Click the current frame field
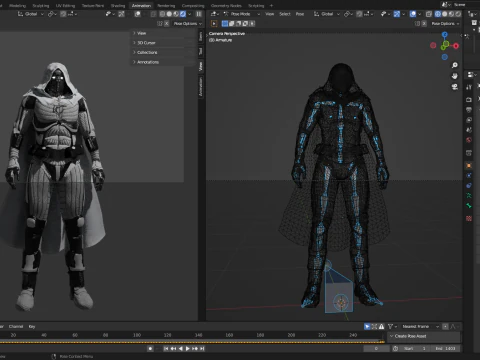The height and width of the screenshot is (360, 480). pyautogui.click(x=376, y=349)
